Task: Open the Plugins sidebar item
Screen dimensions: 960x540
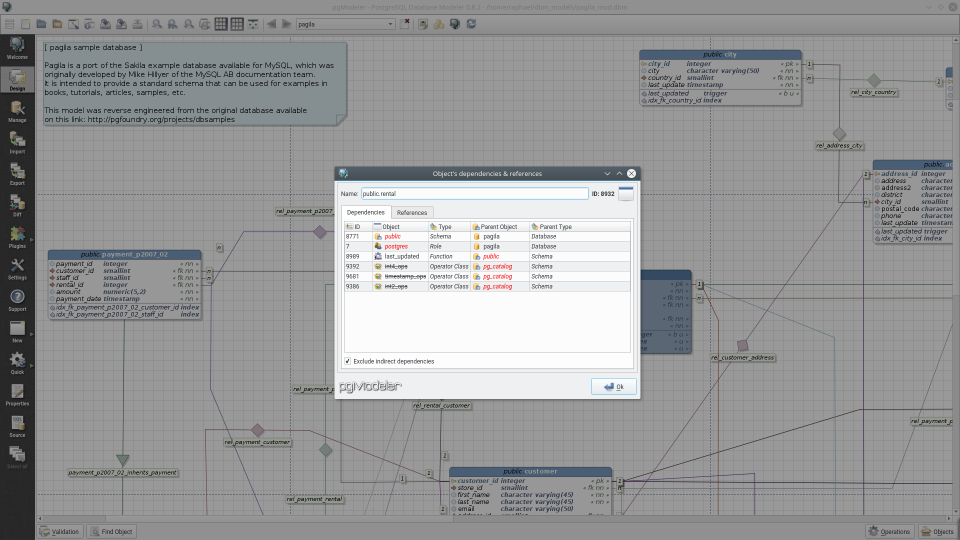Action: click(17, 235)
